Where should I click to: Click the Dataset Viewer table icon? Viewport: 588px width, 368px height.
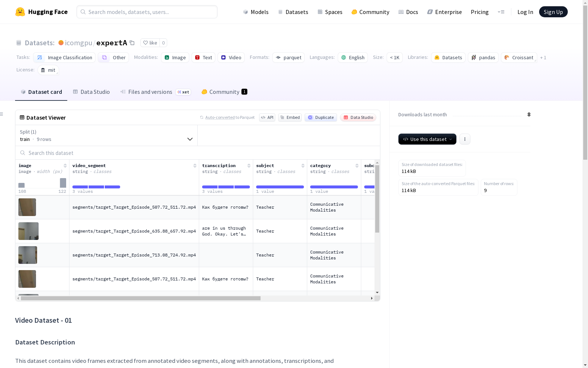click(x=22, y=117)
